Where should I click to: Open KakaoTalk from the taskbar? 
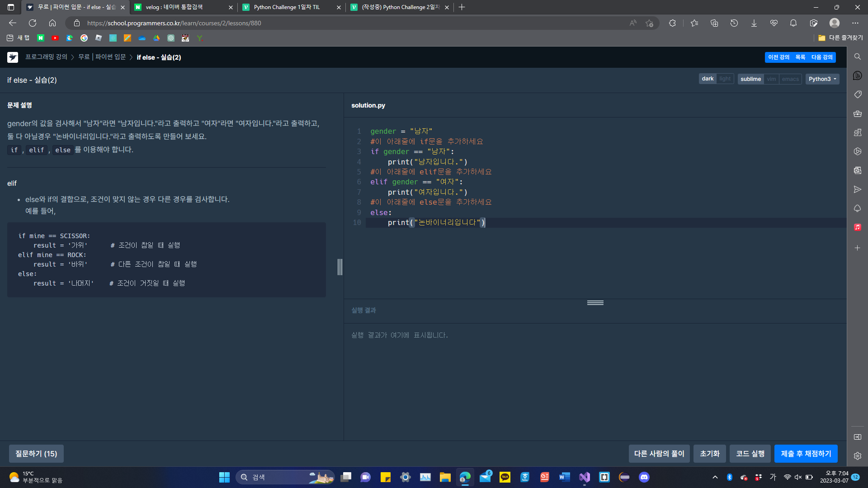[x=505, y=477]
